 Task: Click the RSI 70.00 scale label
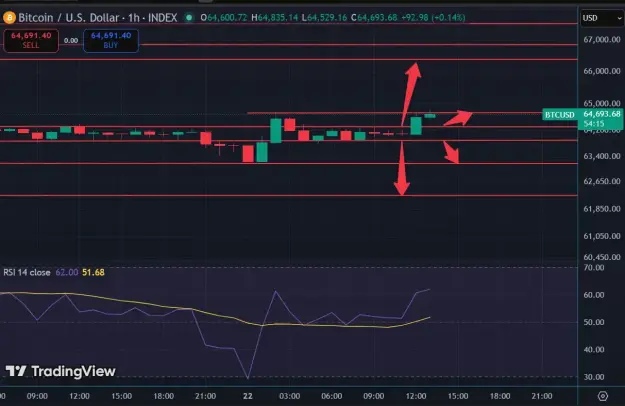[594, 268]
